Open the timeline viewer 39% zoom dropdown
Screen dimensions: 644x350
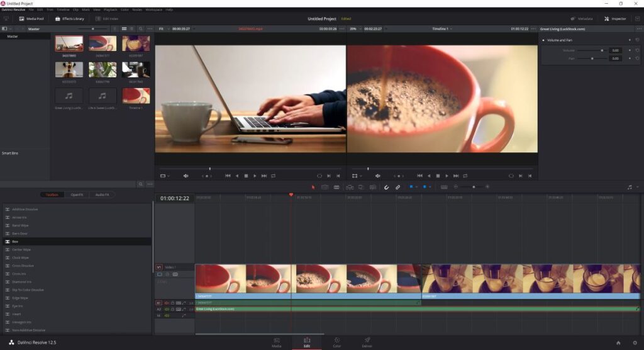point(354,29)
